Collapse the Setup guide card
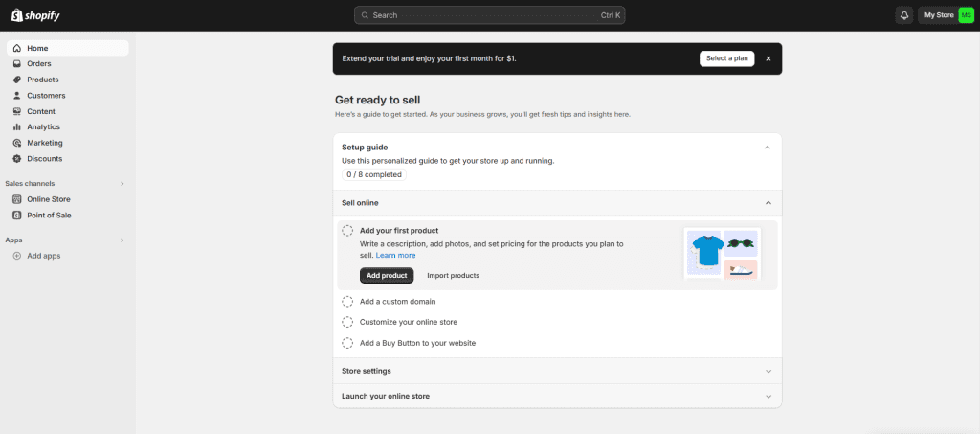 [768, 148]
